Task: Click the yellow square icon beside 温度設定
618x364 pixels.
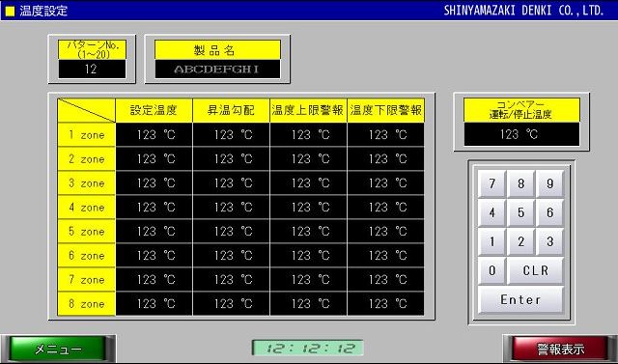Action: click(10, 11)
